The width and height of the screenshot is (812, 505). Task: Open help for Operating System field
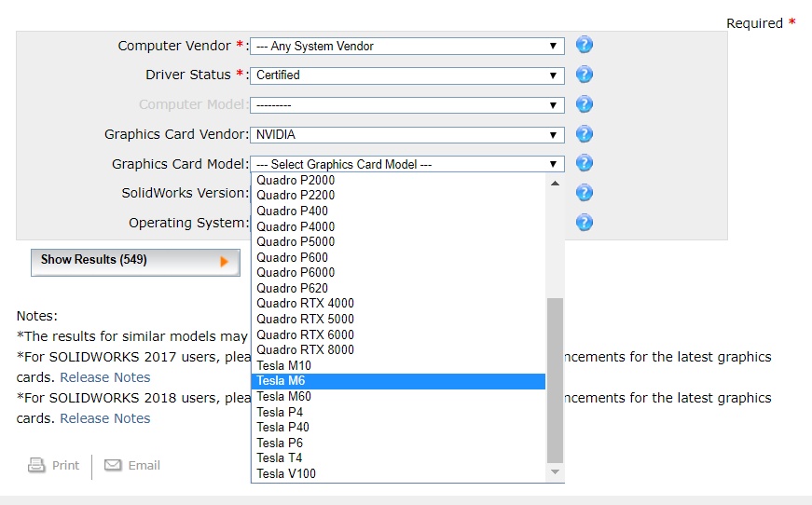[585, 223]
